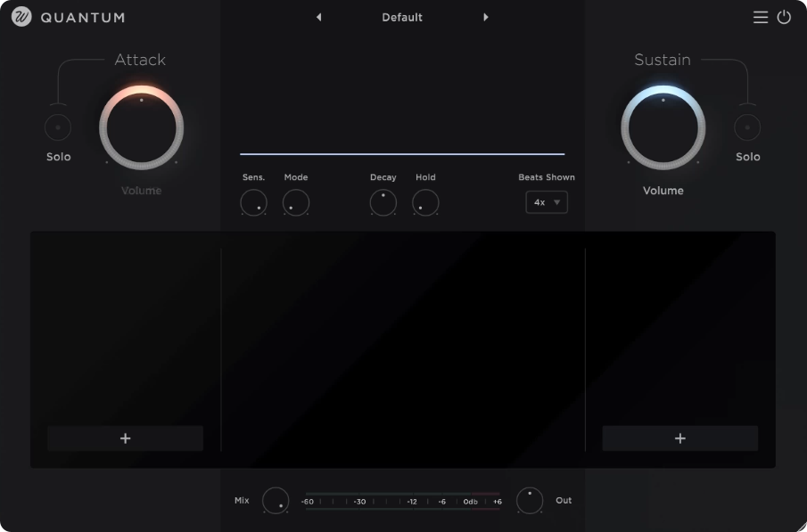The height and width of the screenshot is (532, 807).
Task: Open the Default preset name selector
Action: click(402, 18)
